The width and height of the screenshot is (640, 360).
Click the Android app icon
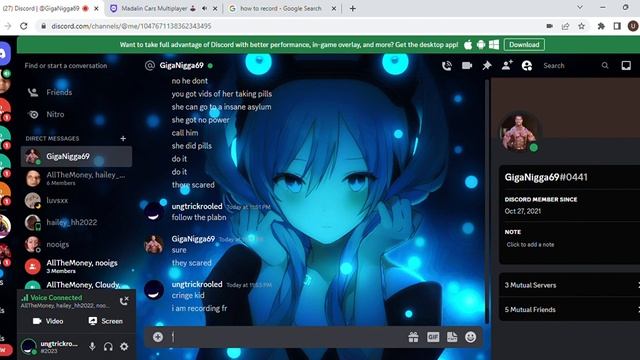tap(481, 44)
